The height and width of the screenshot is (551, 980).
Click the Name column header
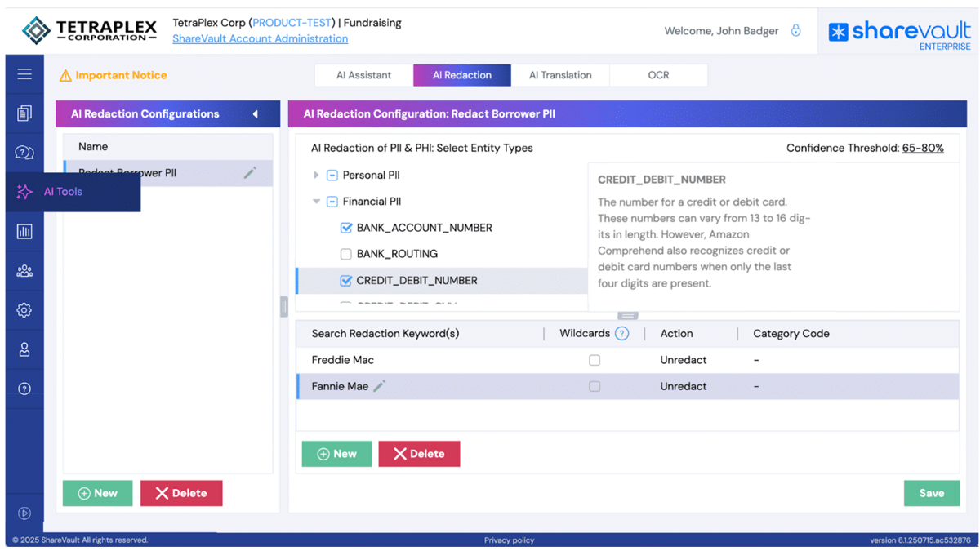(93, 146)
